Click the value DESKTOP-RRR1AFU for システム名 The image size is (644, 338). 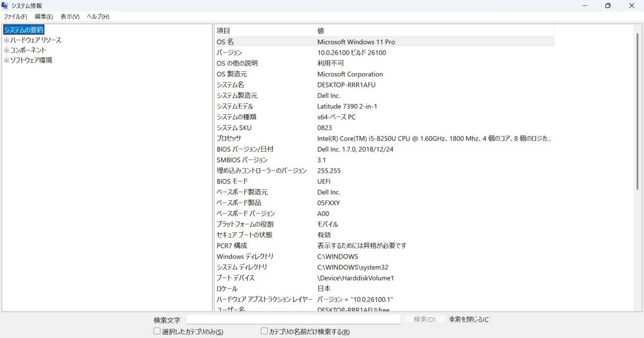pyautogui.click(x=347, y=85)
